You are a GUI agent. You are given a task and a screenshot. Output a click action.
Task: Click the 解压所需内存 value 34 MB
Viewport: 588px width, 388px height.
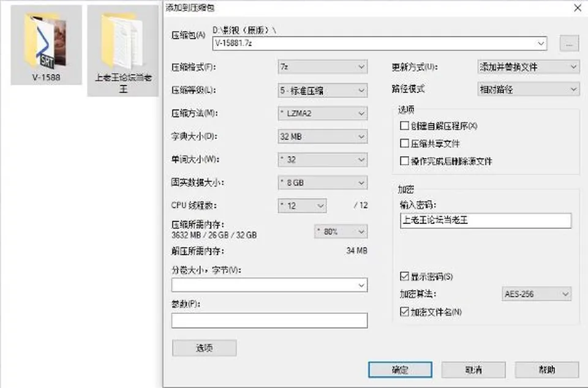pyautogui.click(x=356, y=250)
